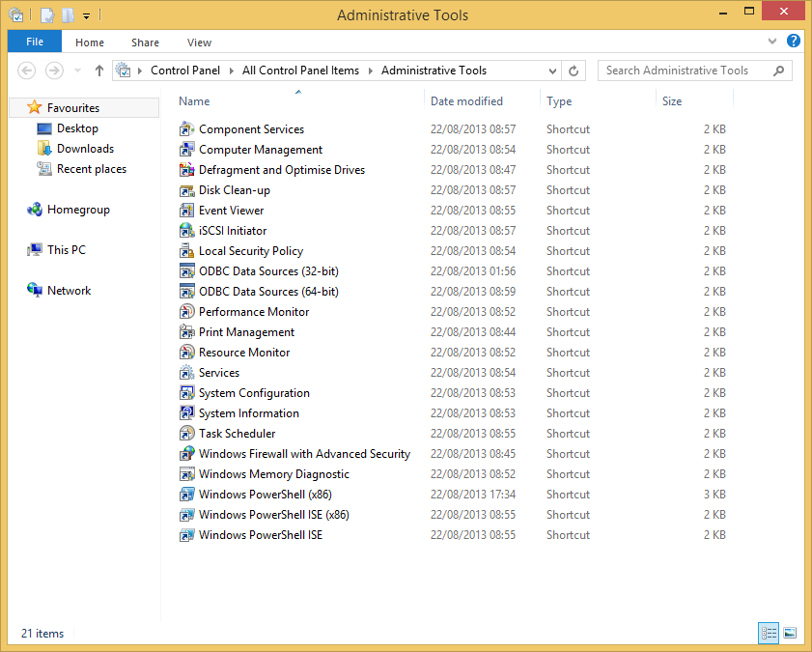Open Customize Quick Access Toolbar dropdown
Image resolution: width=812 pixels, height=652 pixels.
pos(87,16)
